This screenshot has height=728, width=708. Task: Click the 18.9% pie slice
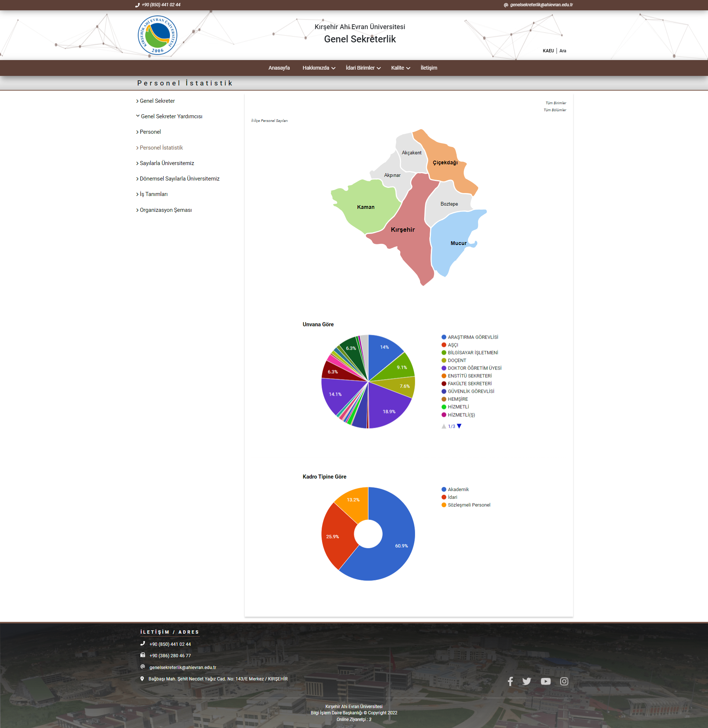389,412
